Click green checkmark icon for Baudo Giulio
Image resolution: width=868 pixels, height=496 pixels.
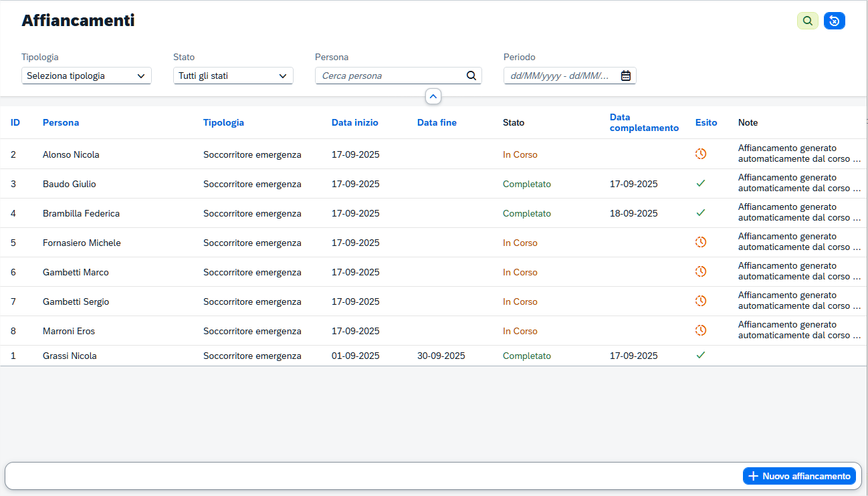pyautogui.click(x=700, y=183)
